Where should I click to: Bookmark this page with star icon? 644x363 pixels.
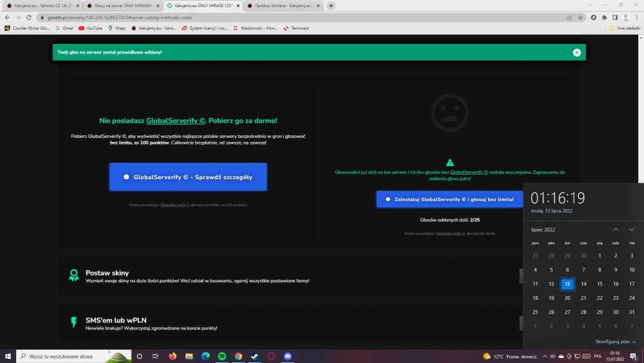[580, 17]
